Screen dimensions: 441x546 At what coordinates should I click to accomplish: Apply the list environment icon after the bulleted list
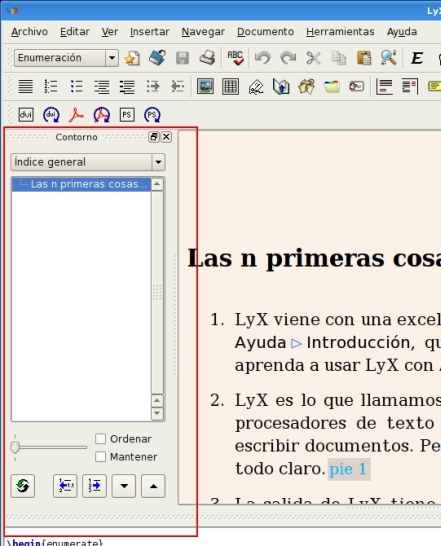(x=102, y=86)
